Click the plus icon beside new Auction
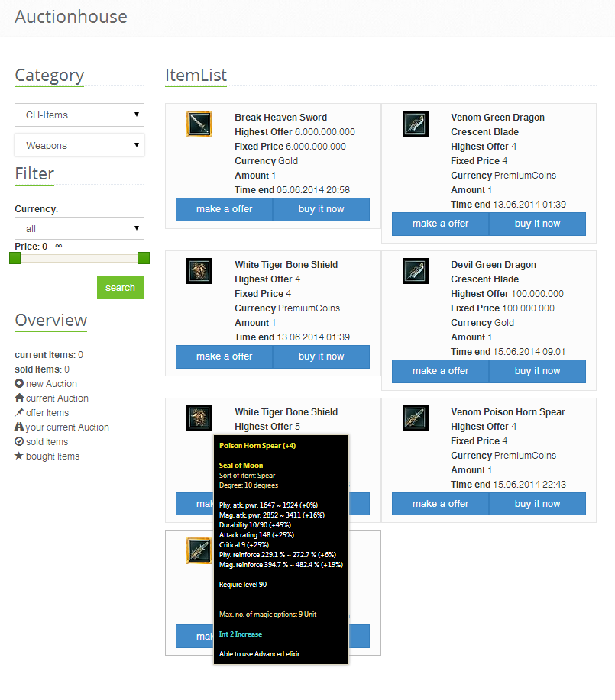615x700 pixels. [x=19, y=383]
